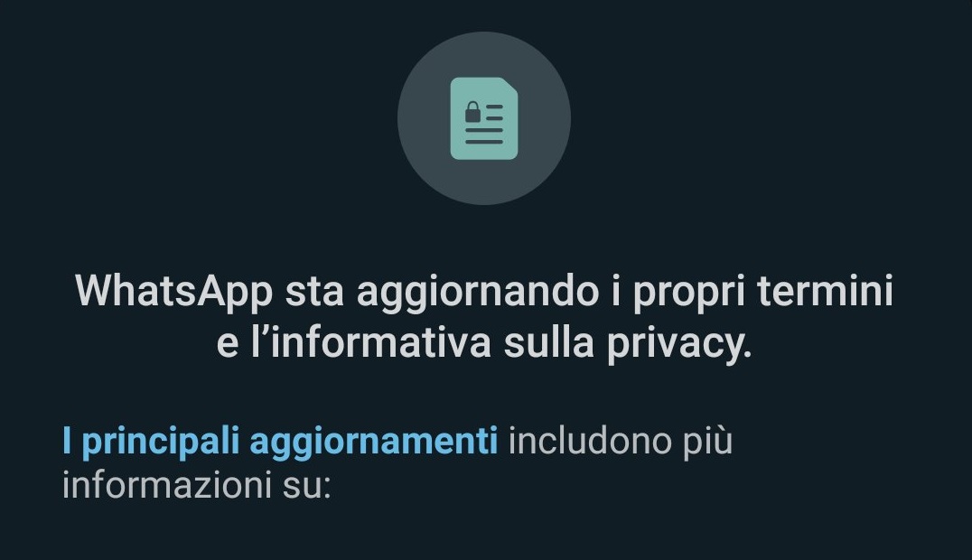Open the "I principali aggiornamenti" link
This screenshot has height=560, width=972.
(x=280, y=442)
